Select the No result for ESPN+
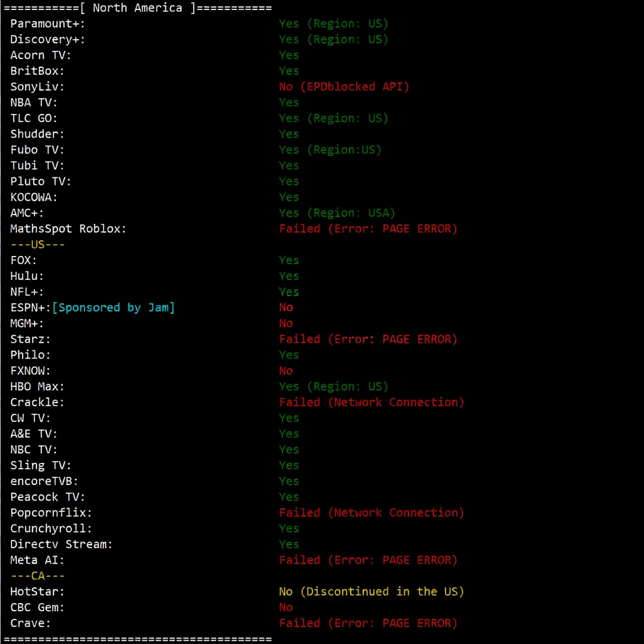The width and height of the screenshot is (644, 644). pos(286,308)
